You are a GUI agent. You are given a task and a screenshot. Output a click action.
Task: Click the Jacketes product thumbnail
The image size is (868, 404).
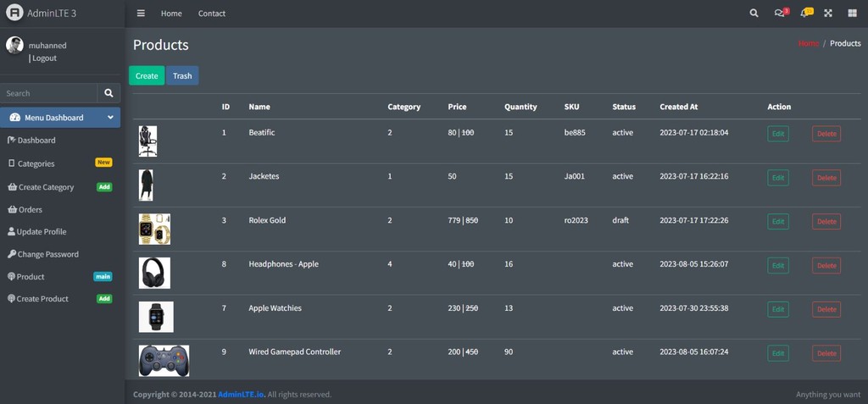[146, 185]
